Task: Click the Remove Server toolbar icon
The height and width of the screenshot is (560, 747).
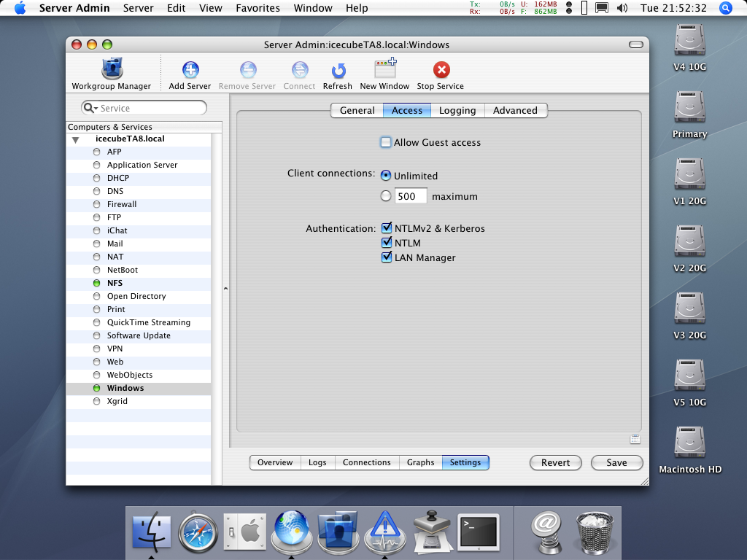Action: pyautogui.click(x=248, y=70)
